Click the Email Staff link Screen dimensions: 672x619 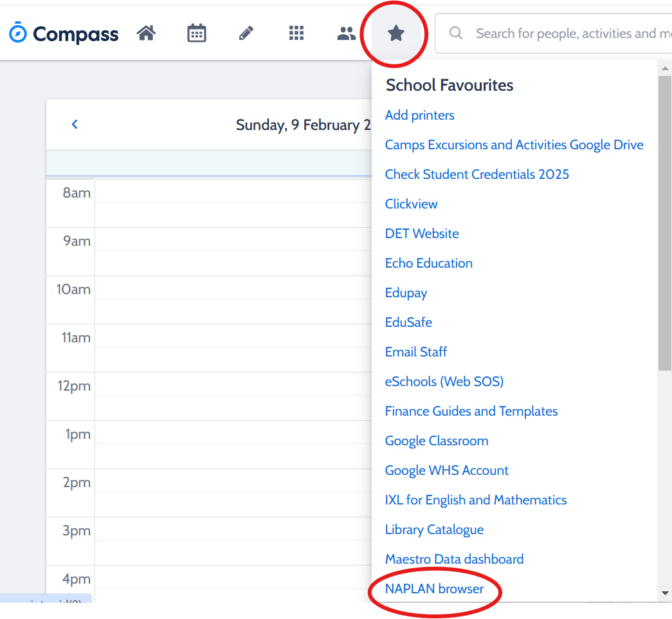(415, 352)
